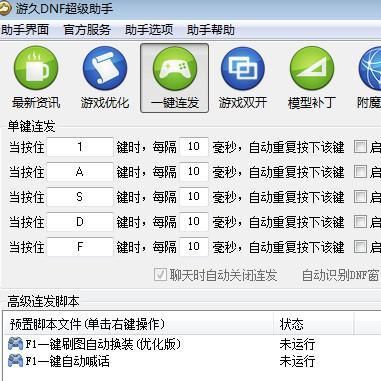Image resolution: width=381 pixels, height=381 pixels.
Task: Enable checkbox for key F row
Action: pyautogui.click(x=360, y=247)
